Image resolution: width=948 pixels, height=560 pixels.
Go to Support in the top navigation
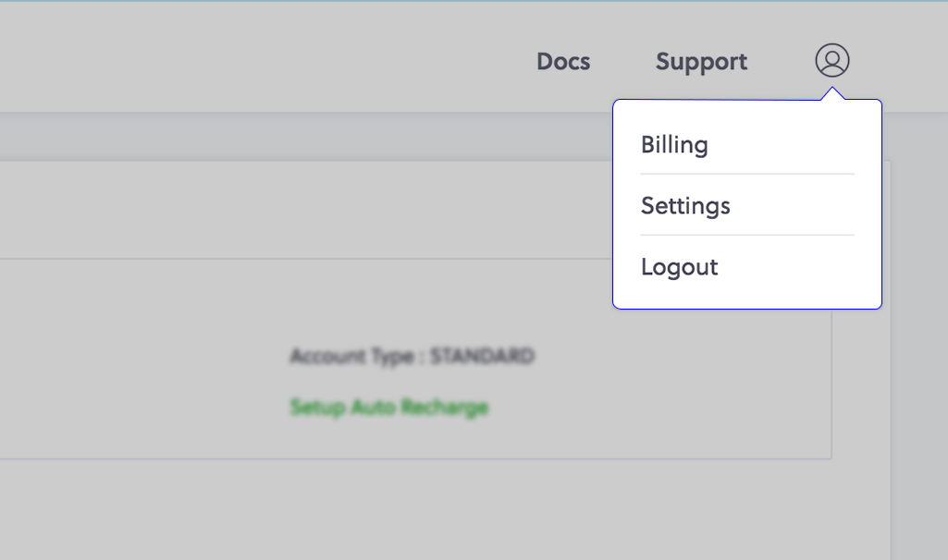coord(701,62)
